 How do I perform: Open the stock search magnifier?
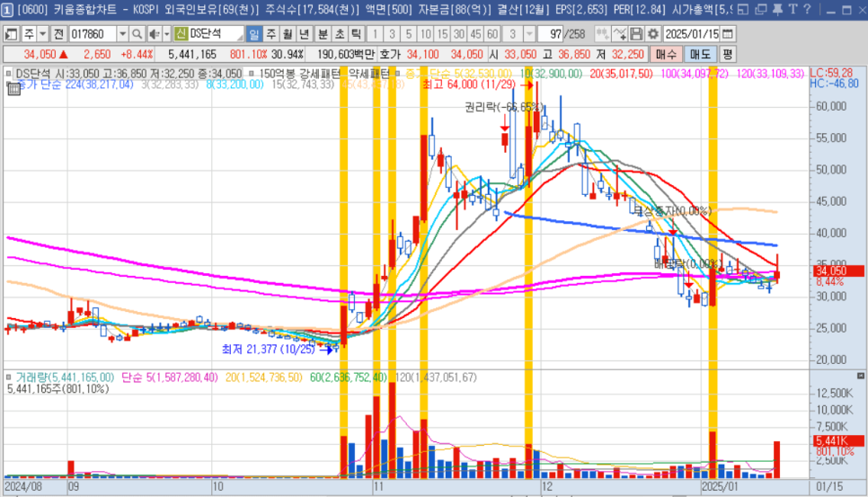click(137, 34)
